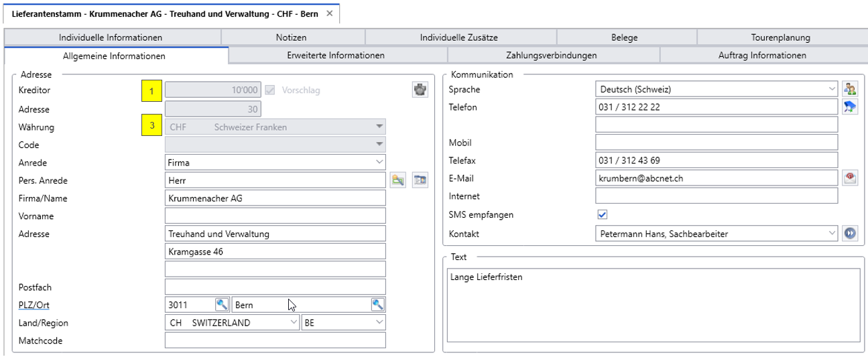Open the Tourenplanung tab

coord(780,38)
